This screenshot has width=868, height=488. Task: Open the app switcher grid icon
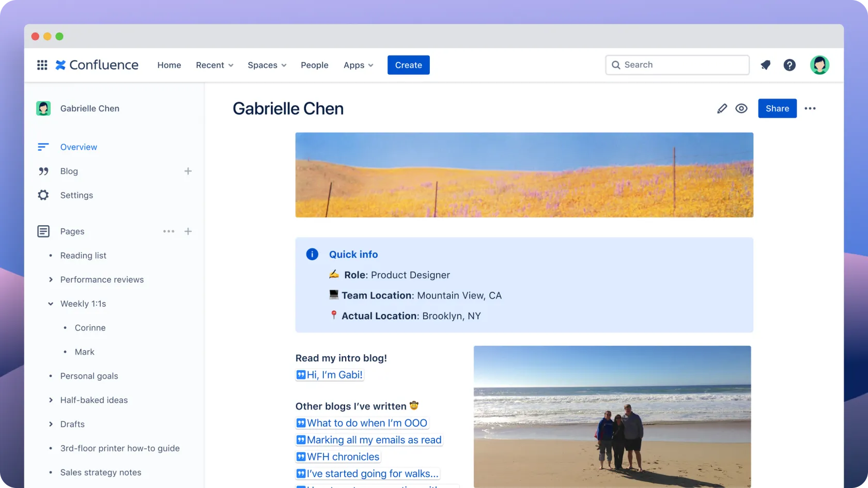[x=42, y=65]
